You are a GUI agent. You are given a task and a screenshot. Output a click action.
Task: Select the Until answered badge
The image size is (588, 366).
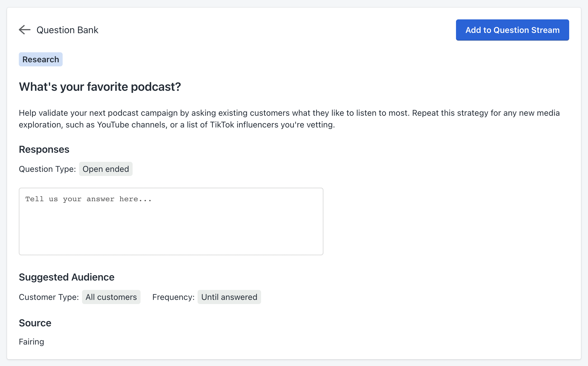tap(229, 297)
